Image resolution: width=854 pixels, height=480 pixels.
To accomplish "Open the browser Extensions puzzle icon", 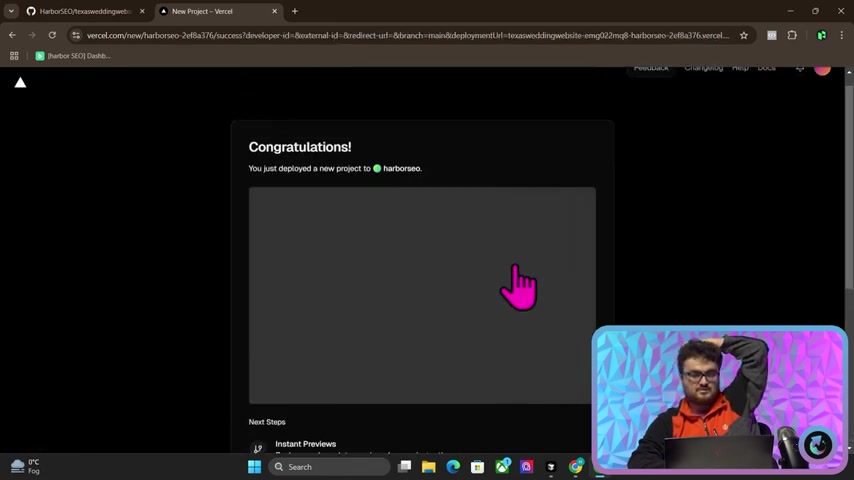I will point(792,35).
